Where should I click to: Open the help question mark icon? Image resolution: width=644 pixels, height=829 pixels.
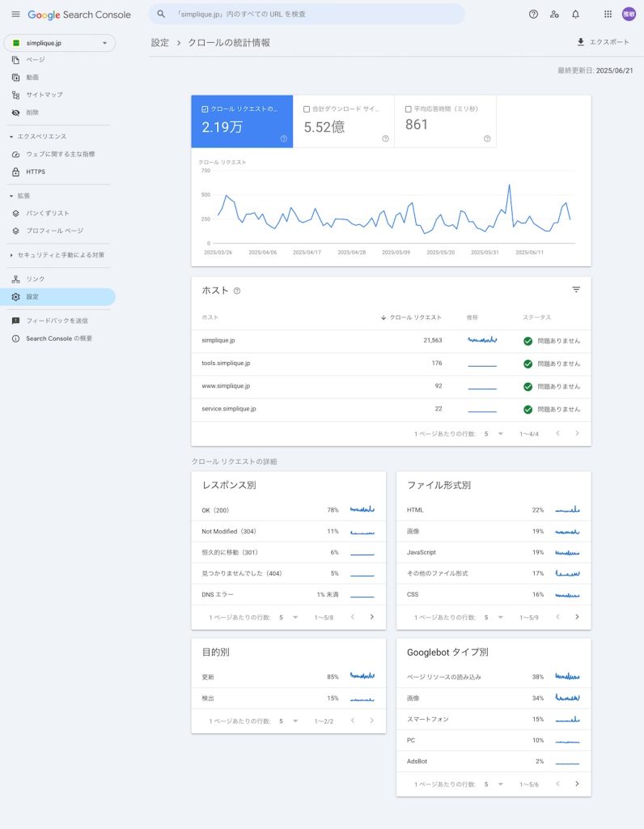pyautogui.click(x=534, y=15)
